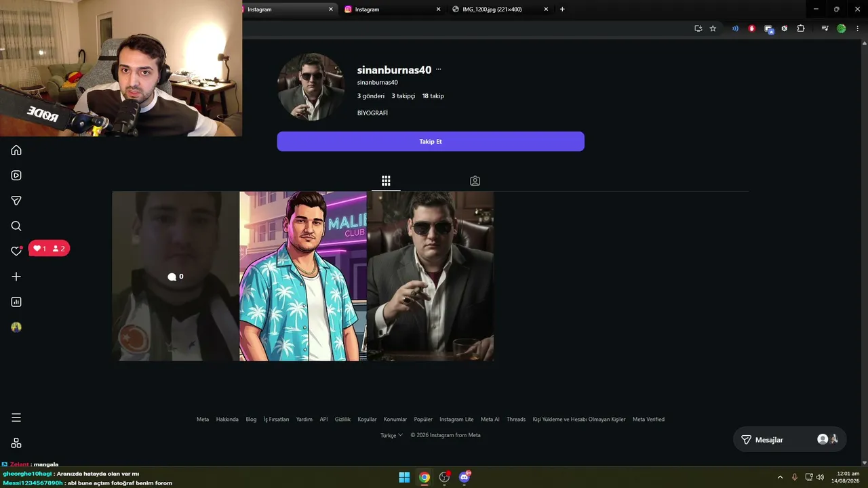
Task: View the 18 takip following list
Action: click(x=433, y=96)
